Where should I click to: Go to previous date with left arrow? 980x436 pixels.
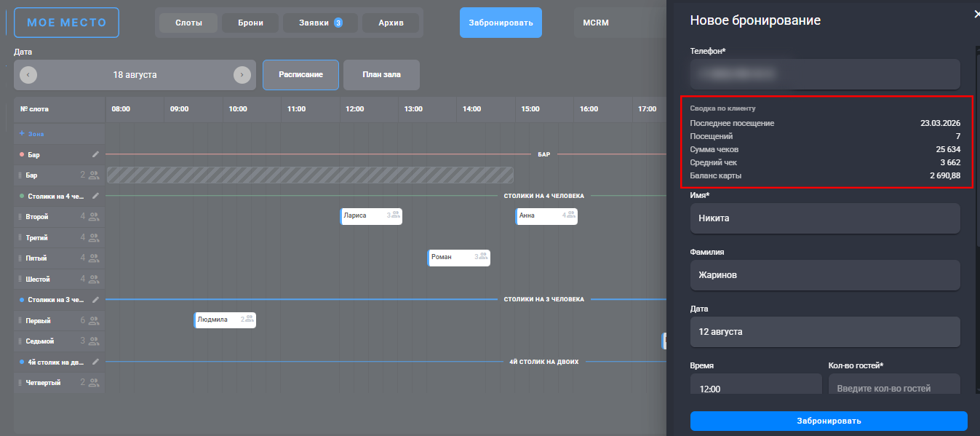click(28, 75)
